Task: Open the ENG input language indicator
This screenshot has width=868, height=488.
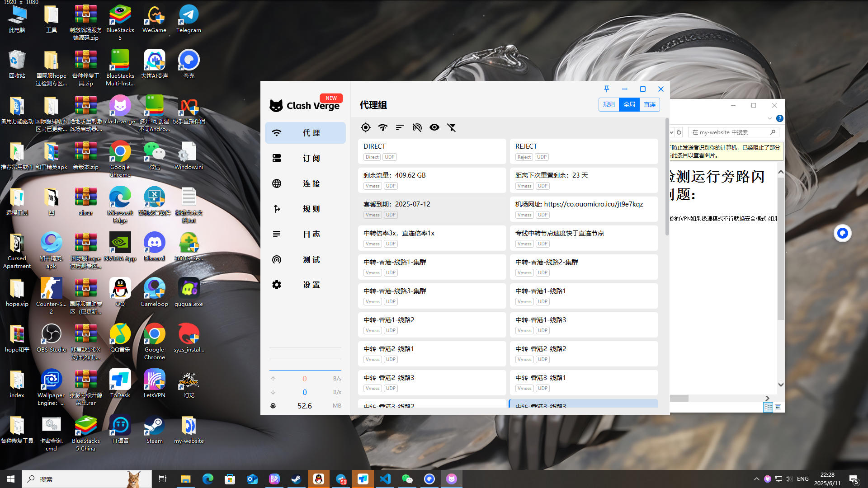Action: (803, 479)
